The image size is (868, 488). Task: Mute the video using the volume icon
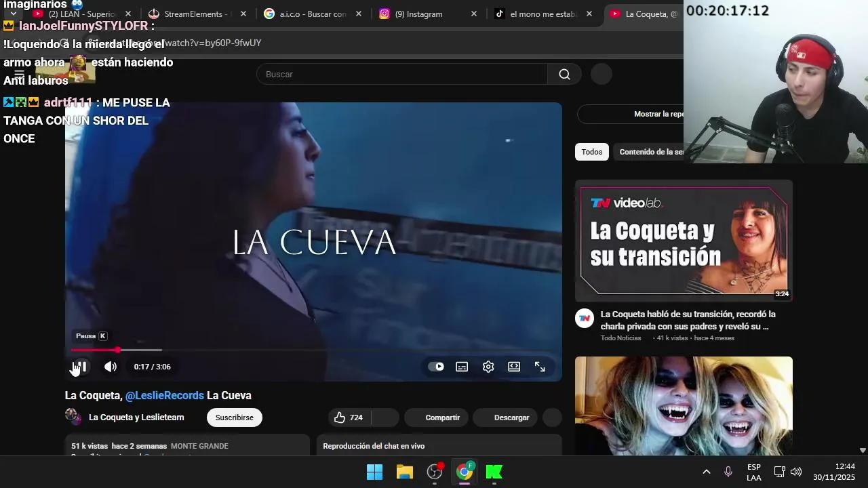111,367
